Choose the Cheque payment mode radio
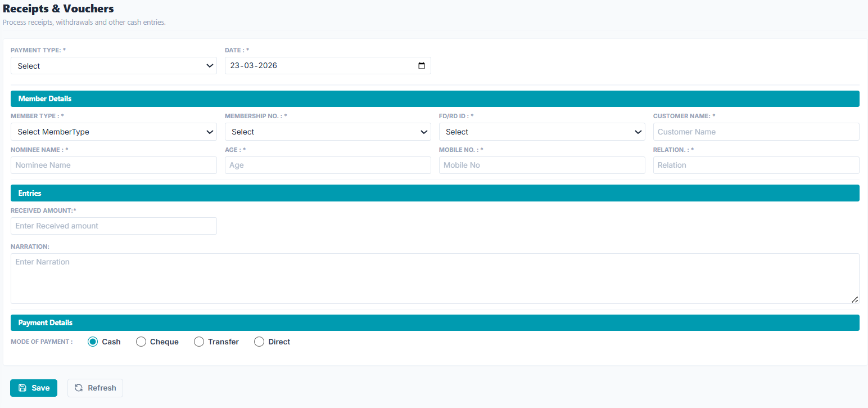 [x=141, y=342]
